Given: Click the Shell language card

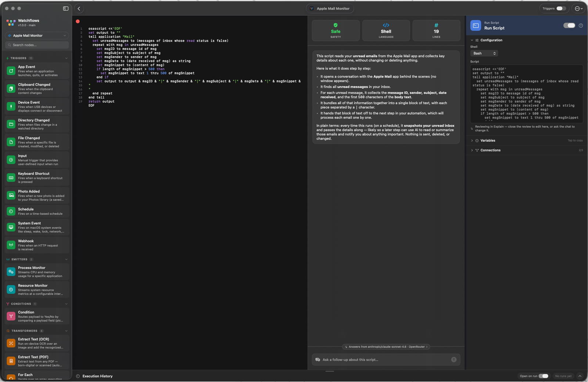Looking at the screenshot, I should (386, 30).
